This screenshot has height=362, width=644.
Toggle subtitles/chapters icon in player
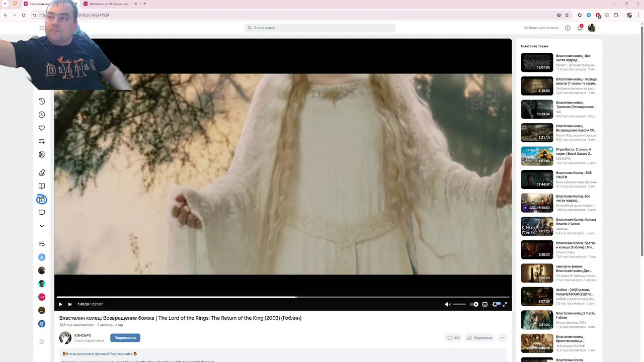pyautogui.click(x=485, y=304)
